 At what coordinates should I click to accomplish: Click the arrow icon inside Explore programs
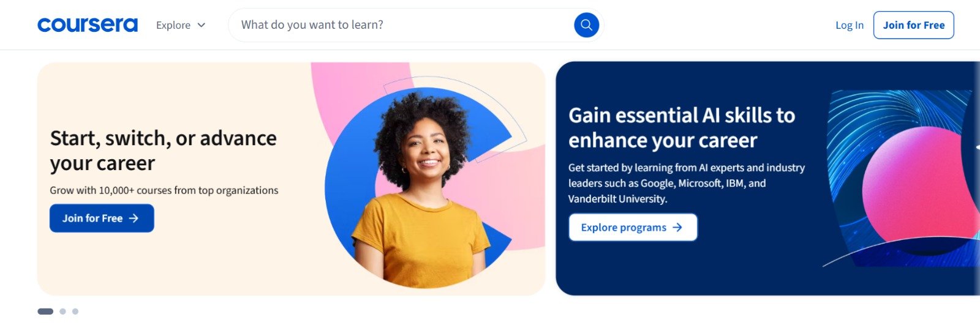coord(677,228)
